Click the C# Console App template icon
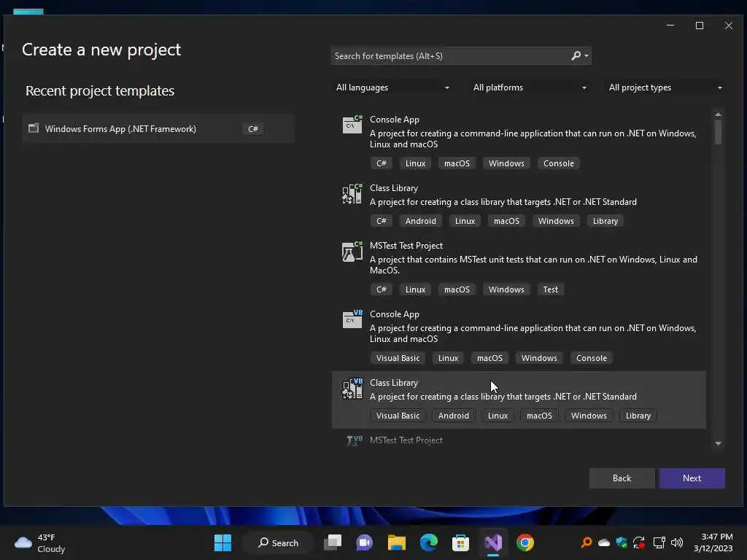Image resolution: width=747 pixels, height=560 pixels. click(x=352, y=125)
